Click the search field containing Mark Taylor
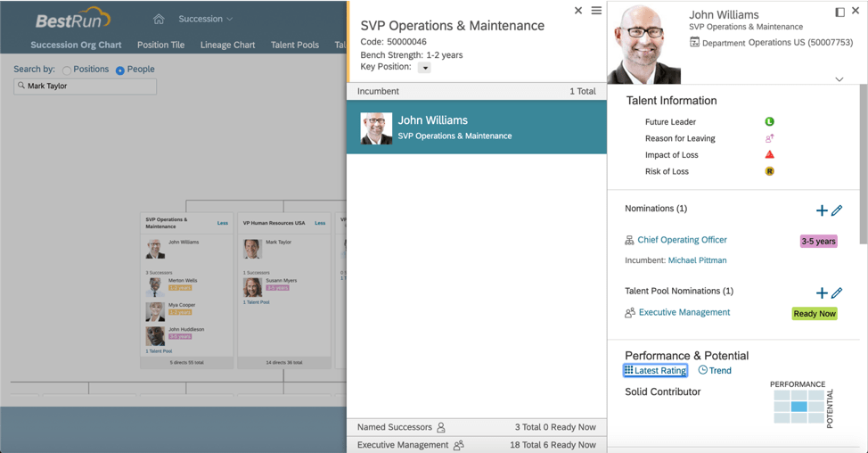868x453 pixels. click(86, 86)
